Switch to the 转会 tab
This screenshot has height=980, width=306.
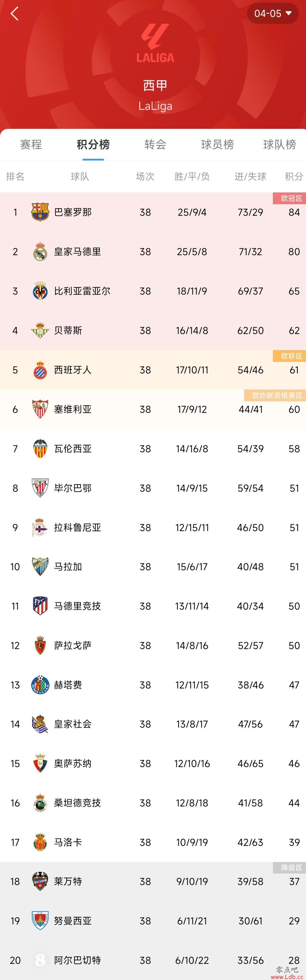155,144
